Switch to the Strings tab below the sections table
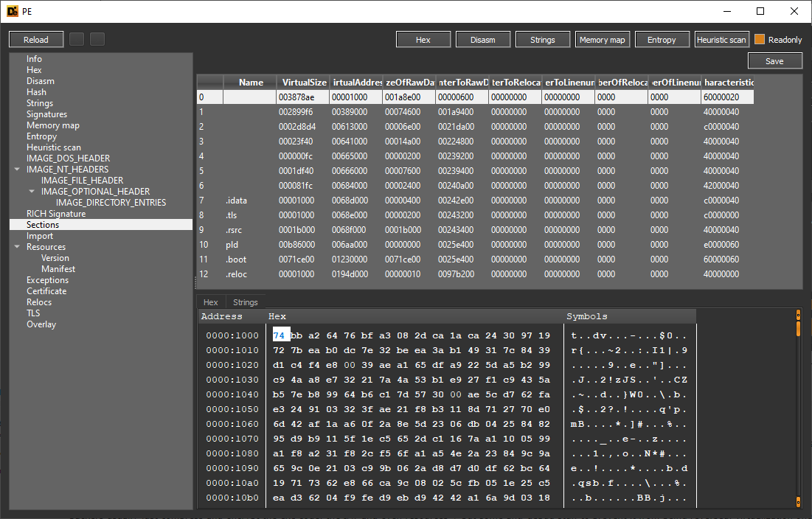This screenshot has width=812, height=519. pyautogui.click(x=245, y=302)
